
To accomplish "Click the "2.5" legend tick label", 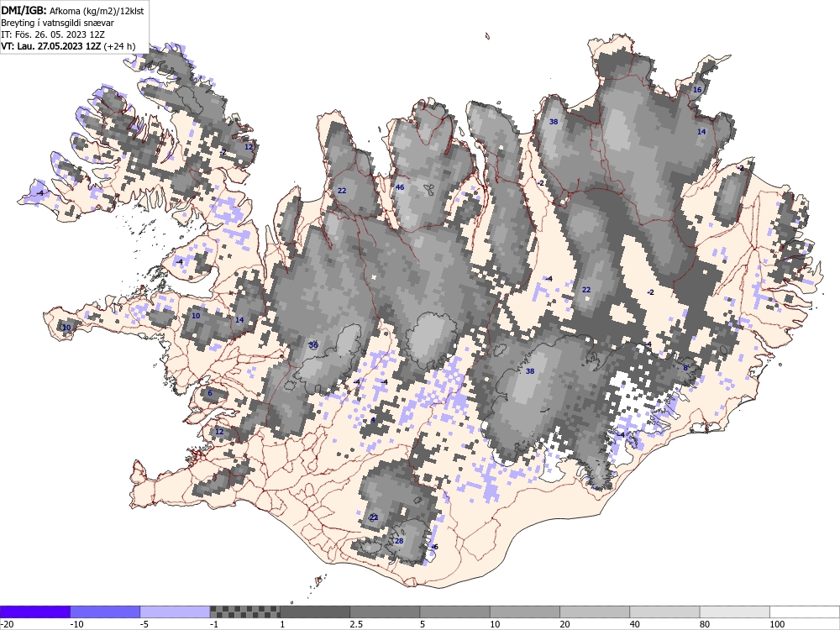I will [x=355, y=625].
